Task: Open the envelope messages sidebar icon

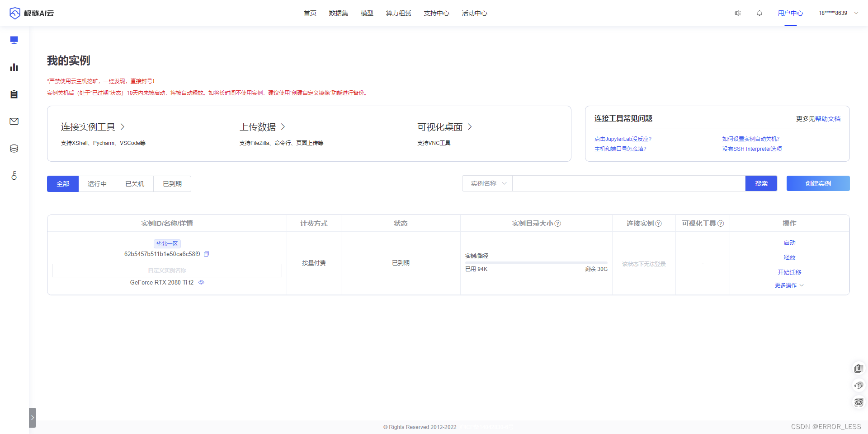Action: pyautogui.click(x=14, y=121)
